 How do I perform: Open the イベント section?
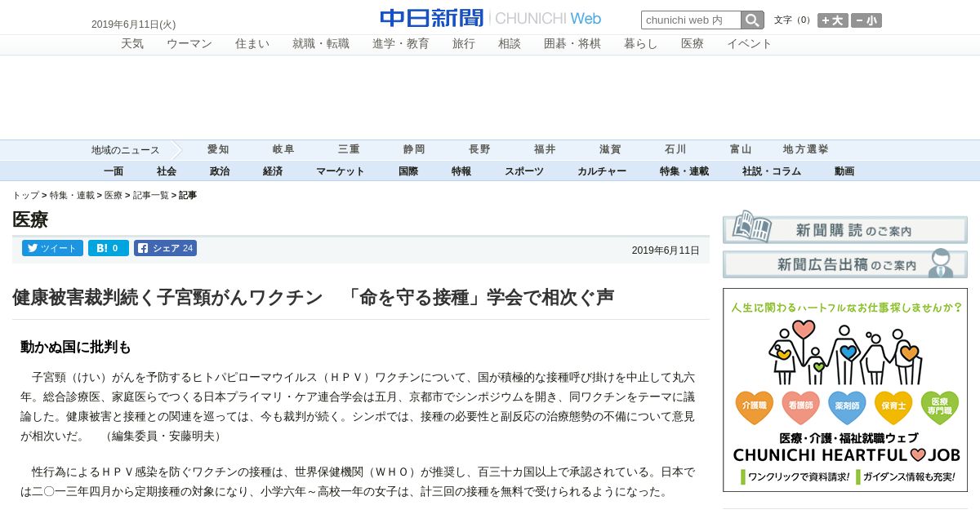coord(750,44)
